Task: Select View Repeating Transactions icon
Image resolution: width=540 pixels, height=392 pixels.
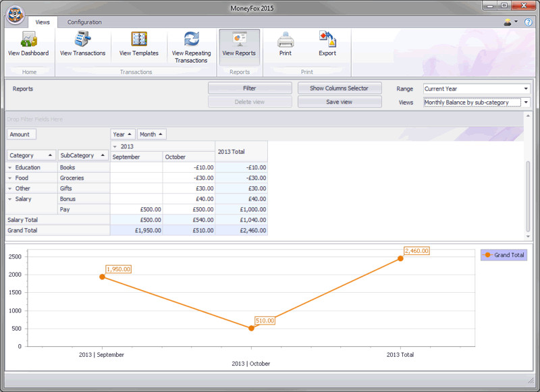Action: pos(192,39)
